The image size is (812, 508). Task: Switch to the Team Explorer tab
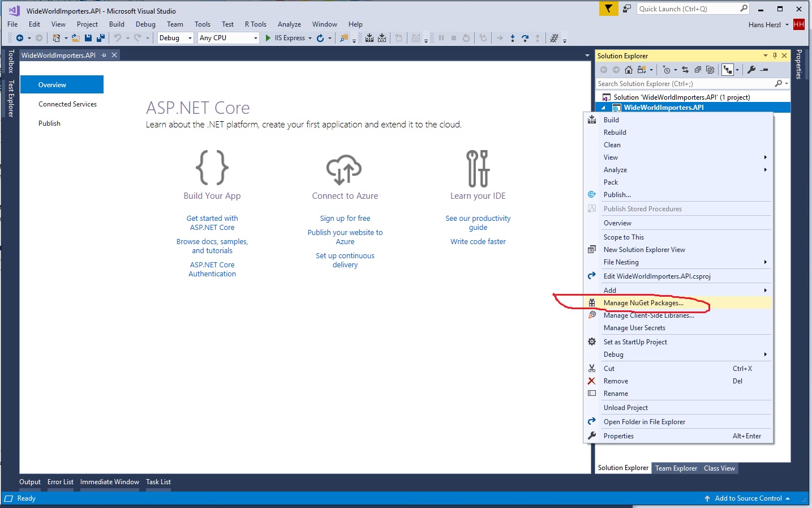pos(676,468)
